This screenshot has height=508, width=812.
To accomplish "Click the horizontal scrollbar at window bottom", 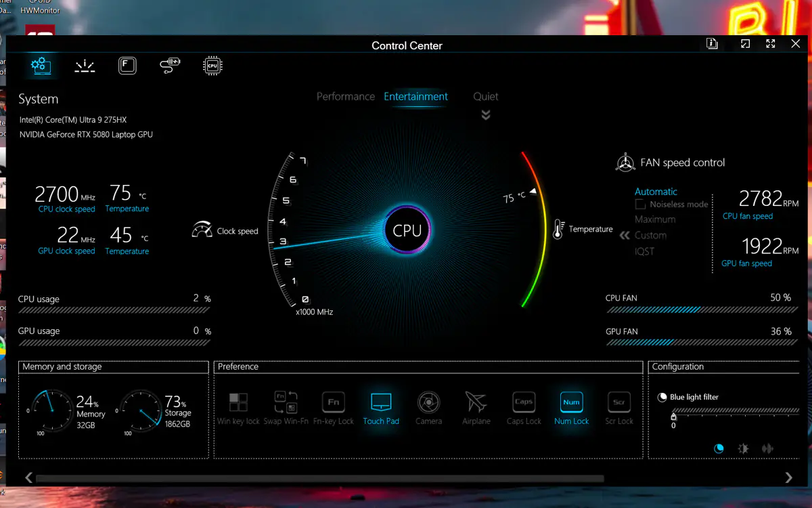I will 319,478.
